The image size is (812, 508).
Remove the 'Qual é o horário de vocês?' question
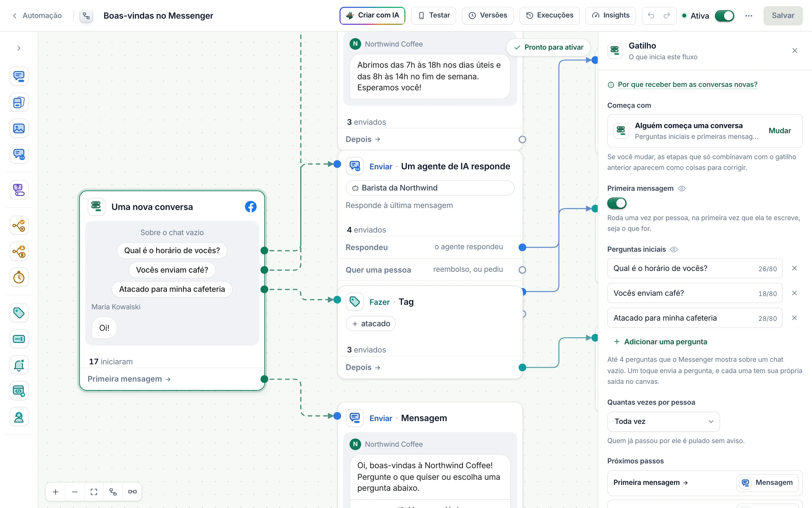(x=794, y=268)
